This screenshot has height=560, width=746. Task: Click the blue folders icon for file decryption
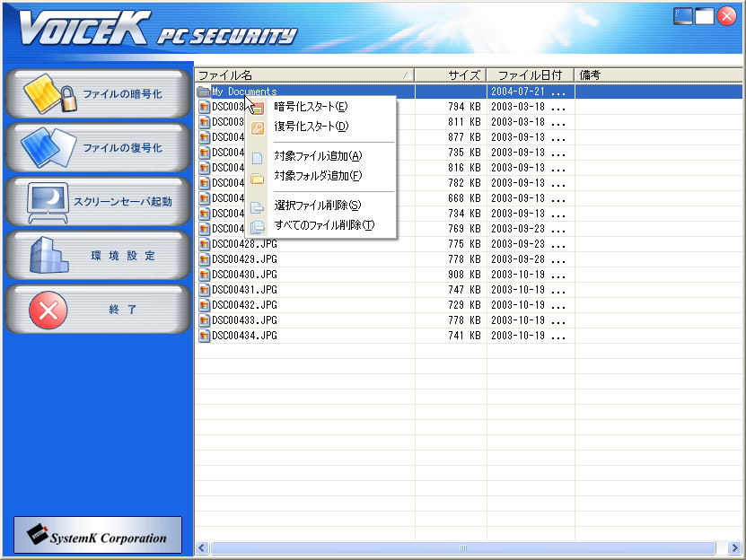pyautogui.click(x=48, y=147)
